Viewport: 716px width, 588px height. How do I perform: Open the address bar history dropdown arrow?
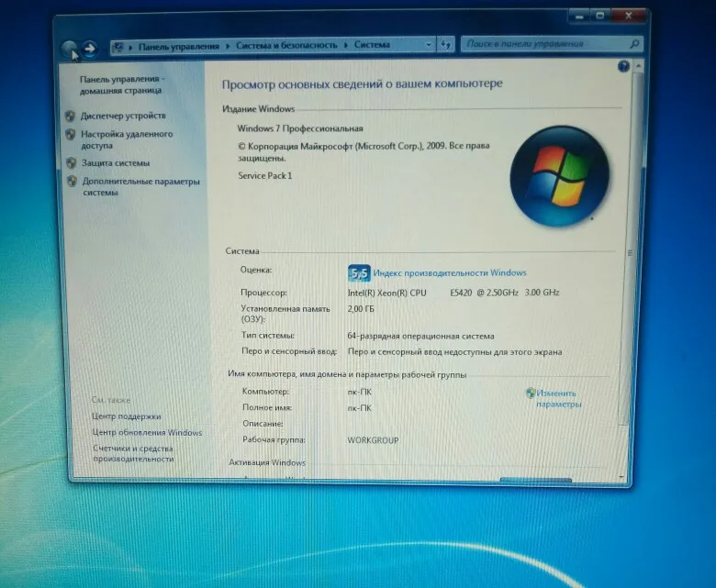(428, 45)
